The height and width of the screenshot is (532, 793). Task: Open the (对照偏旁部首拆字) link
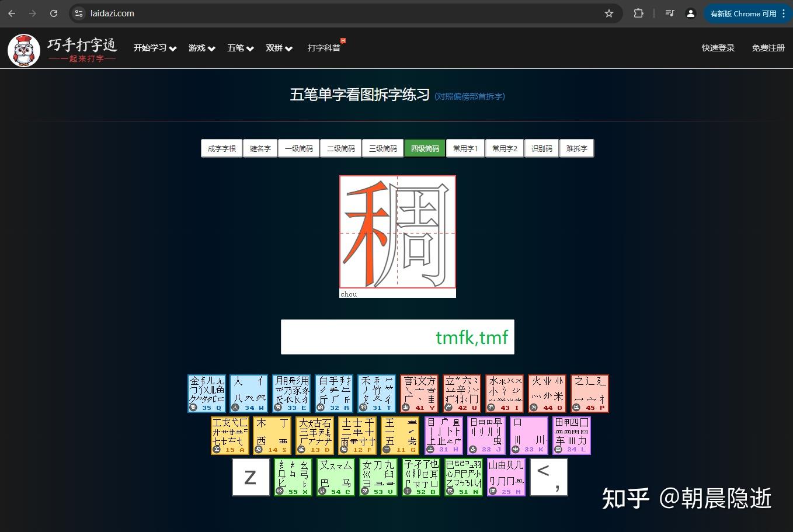[x=469, y=96]
